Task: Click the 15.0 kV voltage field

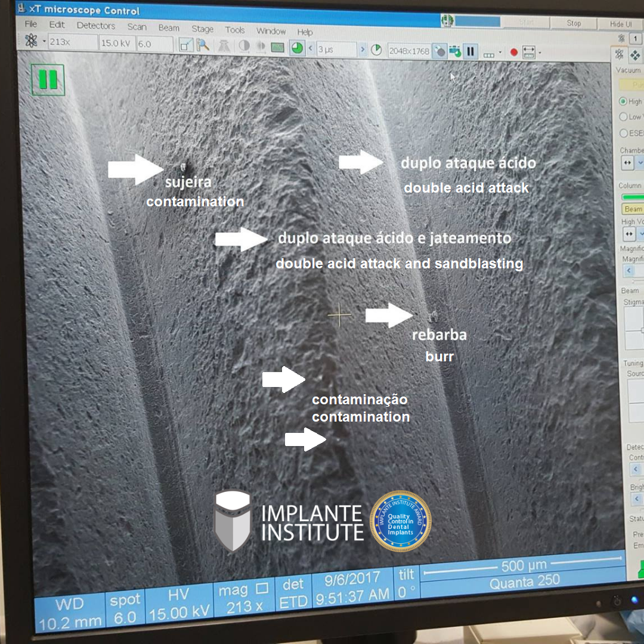Action: coord(117,44)
